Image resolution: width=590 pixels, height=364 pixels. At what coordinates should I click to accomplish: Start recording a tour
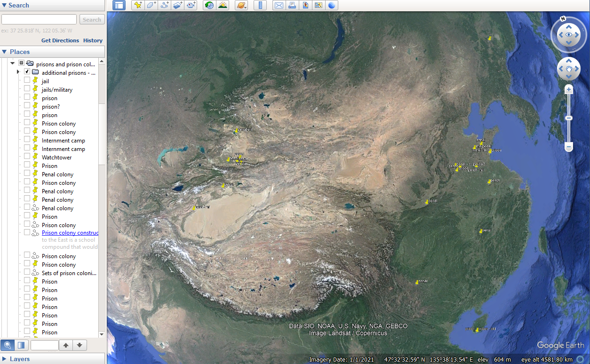tap(191, 5)
